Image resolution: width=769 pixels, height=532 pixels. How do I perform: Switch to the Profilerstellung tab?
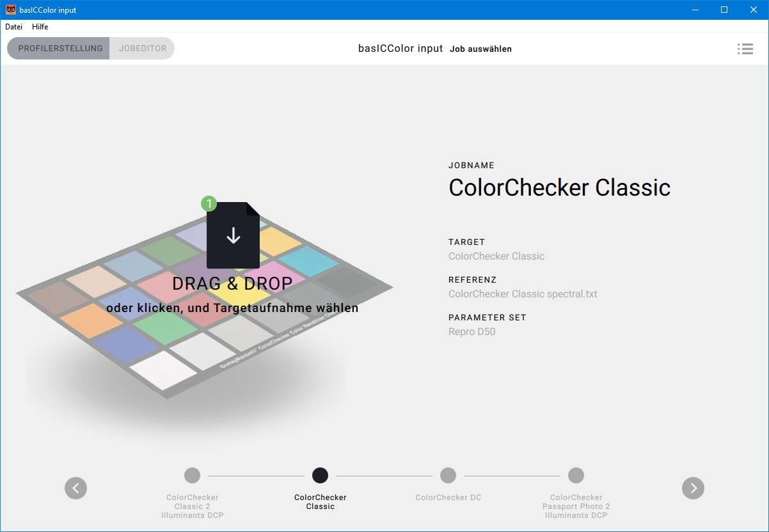click(59, 49)
